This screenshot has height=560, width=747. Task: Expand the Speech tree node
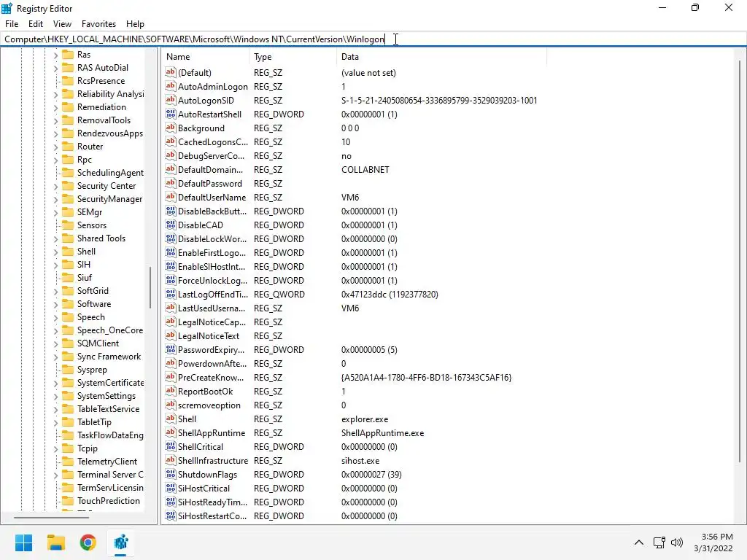click(x=55, y=318)
